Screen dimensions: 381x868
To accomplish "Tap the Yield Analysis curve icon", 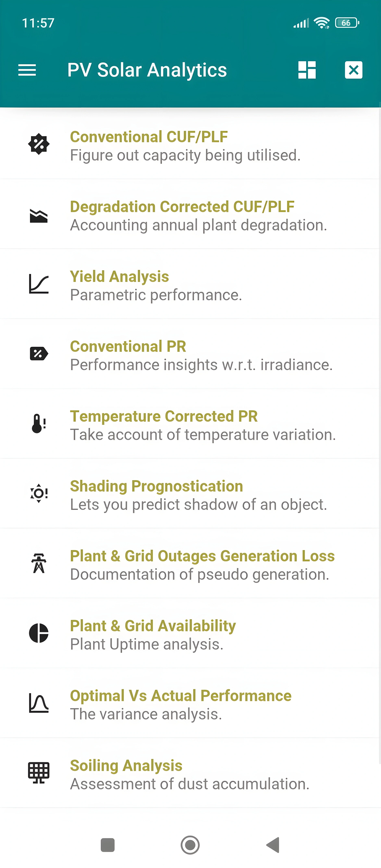I will tap(39, 284).
